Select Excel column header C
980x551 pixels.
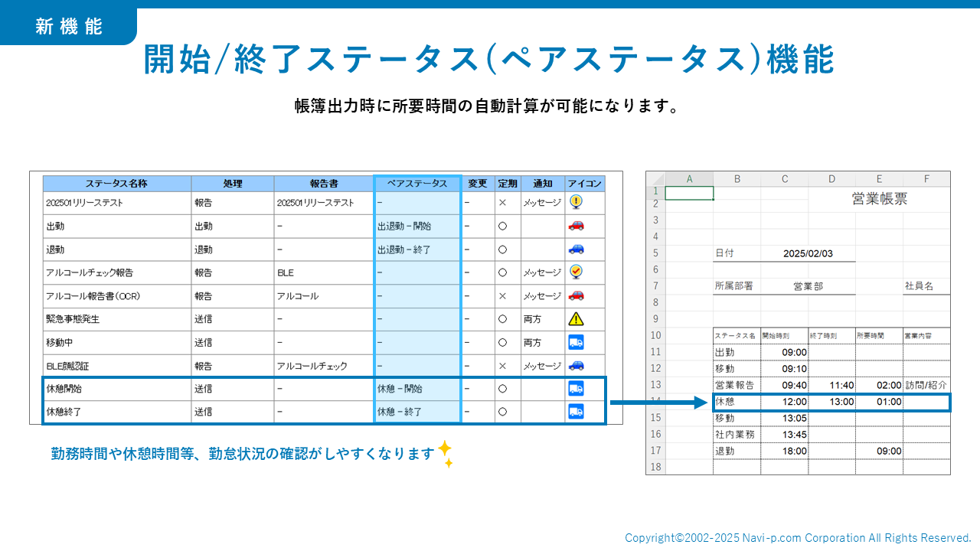pos(784,179)
